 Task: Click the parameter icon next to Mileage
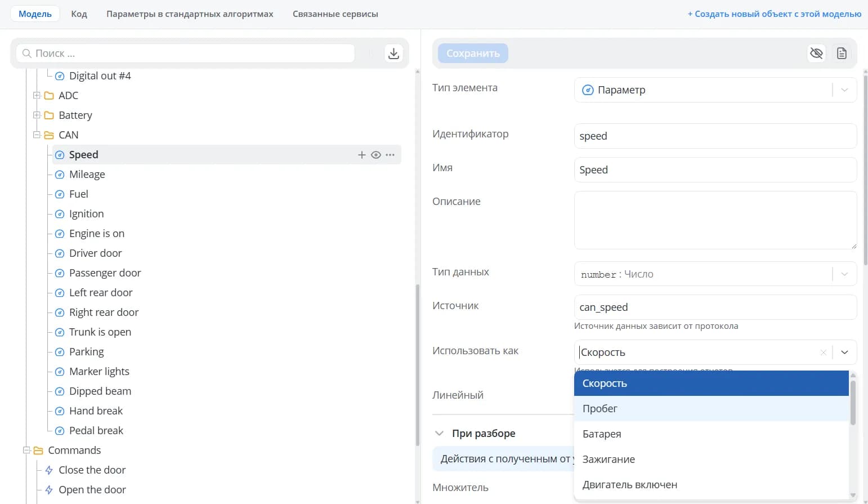pyautogui.click(x=60, y=175)
